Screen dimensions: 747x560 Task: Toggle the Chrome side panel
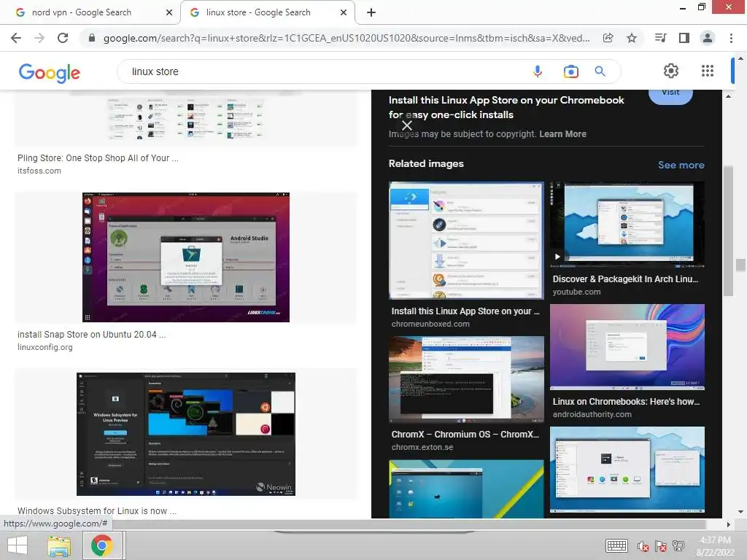click(684, 38)
